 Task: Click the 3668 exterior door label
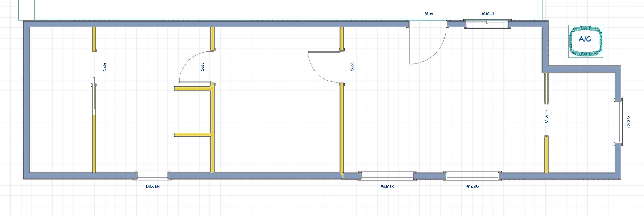coord(428,14)
